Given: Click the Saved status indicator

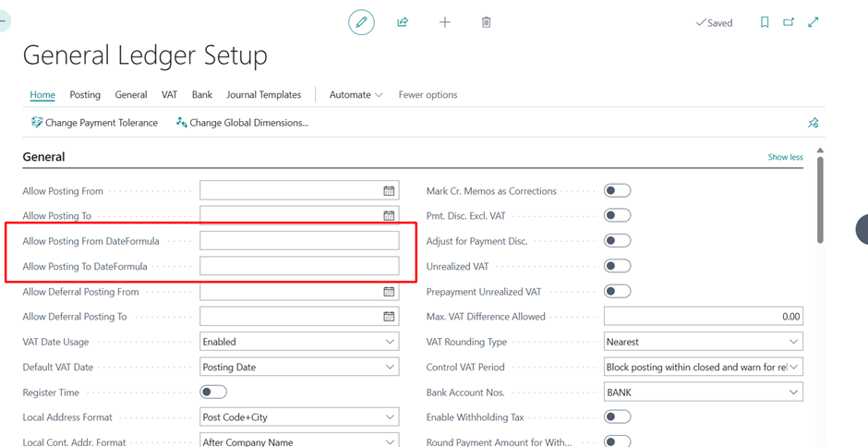Looking at the screenshot, I should [714, 23].
